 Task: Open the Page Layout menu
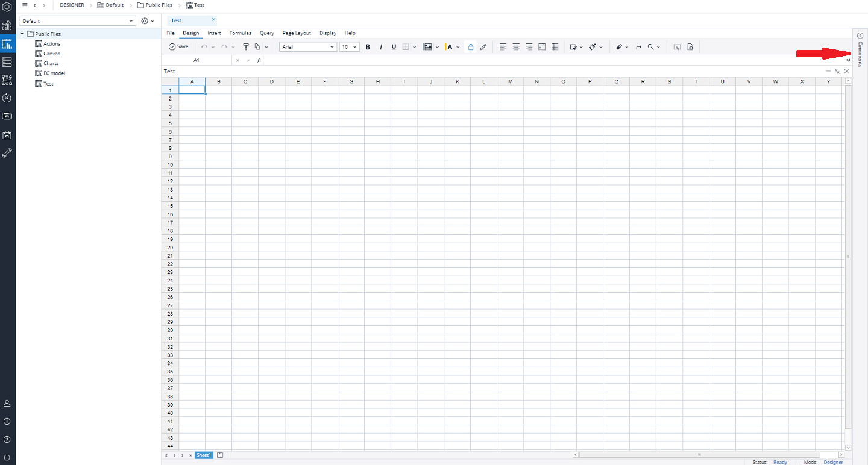(x=297, y=33)
